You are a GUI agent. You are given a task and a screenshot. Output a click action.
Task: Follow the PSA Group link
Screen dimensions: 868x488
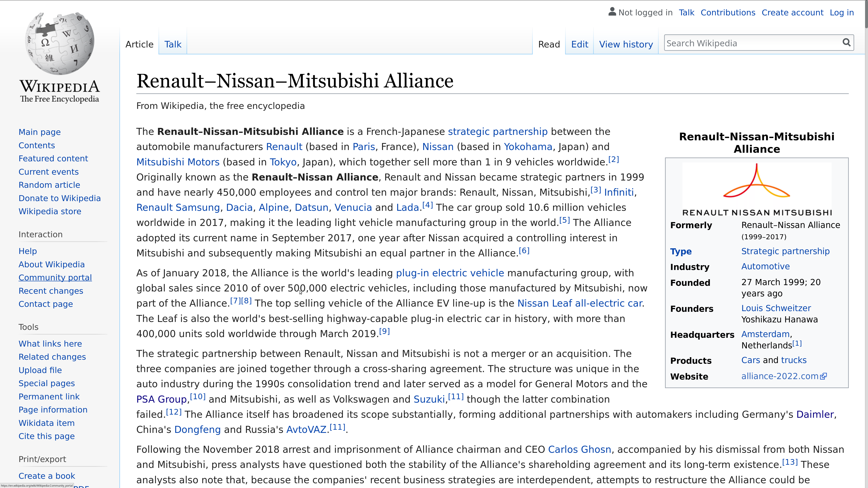(x=161, y=399)
